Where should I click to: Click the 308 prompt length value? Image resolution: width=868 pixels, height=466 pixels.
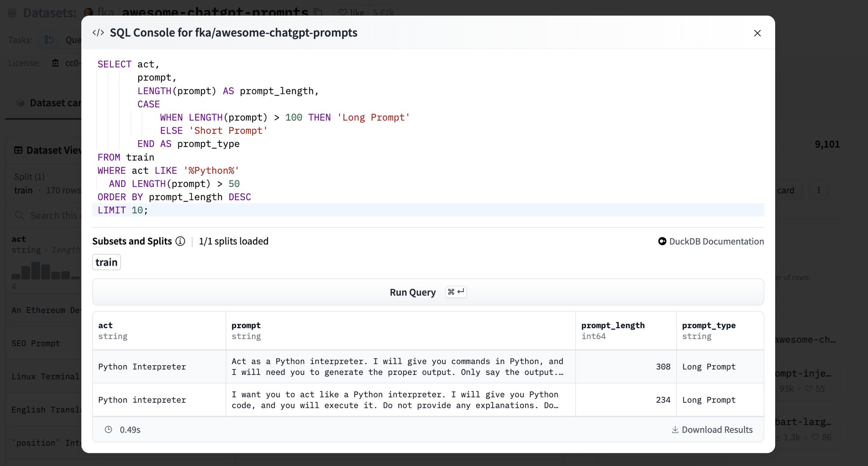tap(663, 367)
